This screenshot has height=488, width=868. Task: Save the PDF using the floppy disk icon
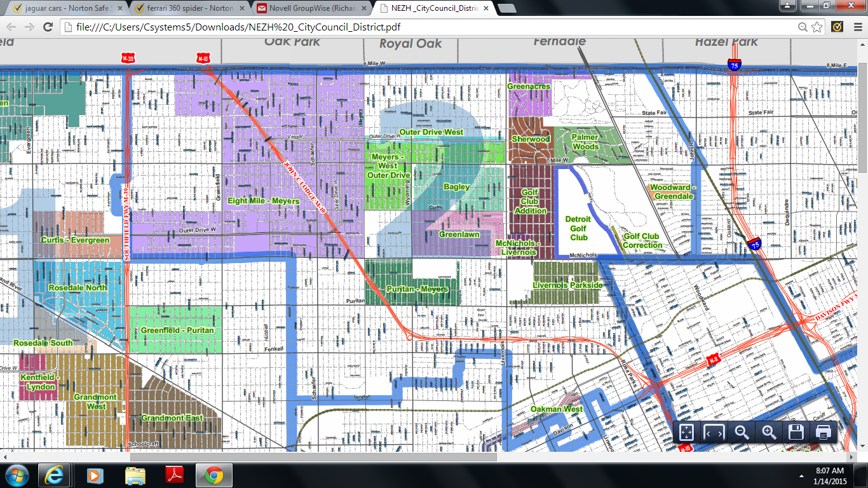[x=796, y=432]
